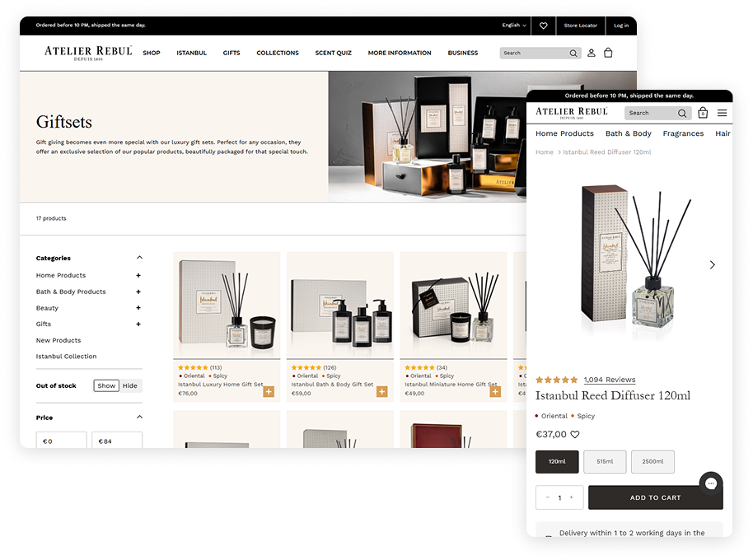The image size is (753, 560).
Task: Open the mobile cart bag icon
Action: click(703, 113)
